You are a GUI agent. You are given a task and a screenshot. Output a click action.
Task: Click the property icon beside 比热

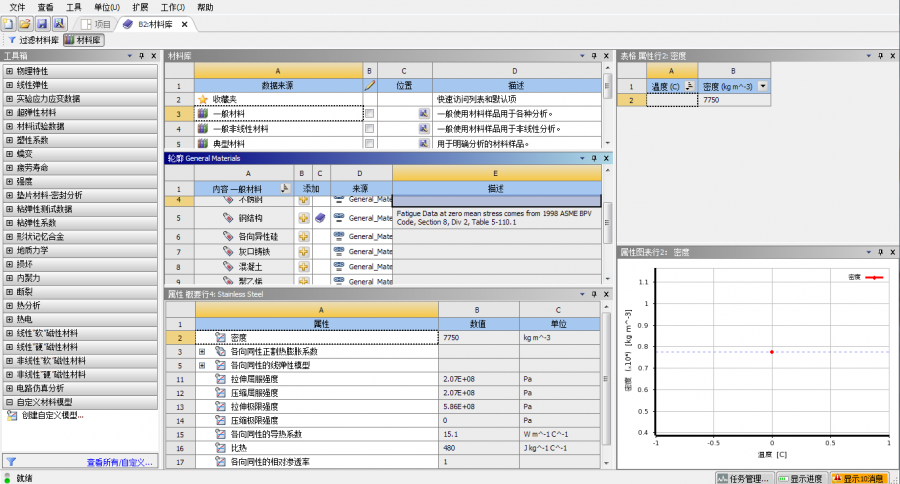click(x=220, y=448)
